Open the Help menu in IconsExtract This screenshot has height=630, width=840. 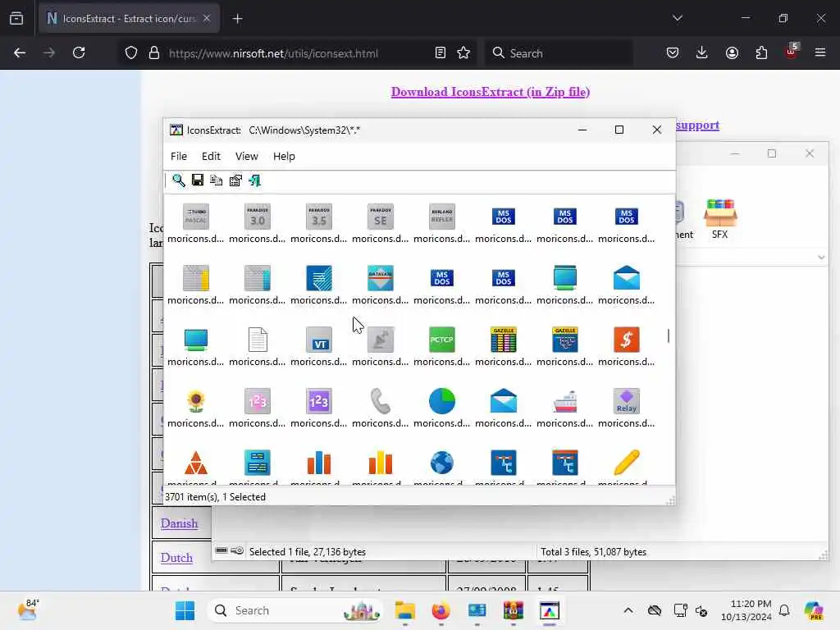(284, 156)
